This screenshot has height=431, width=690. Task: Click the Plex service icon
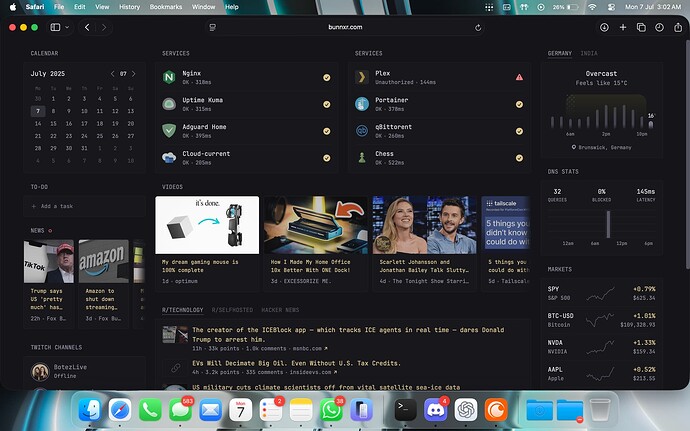[x=362, y=77]
